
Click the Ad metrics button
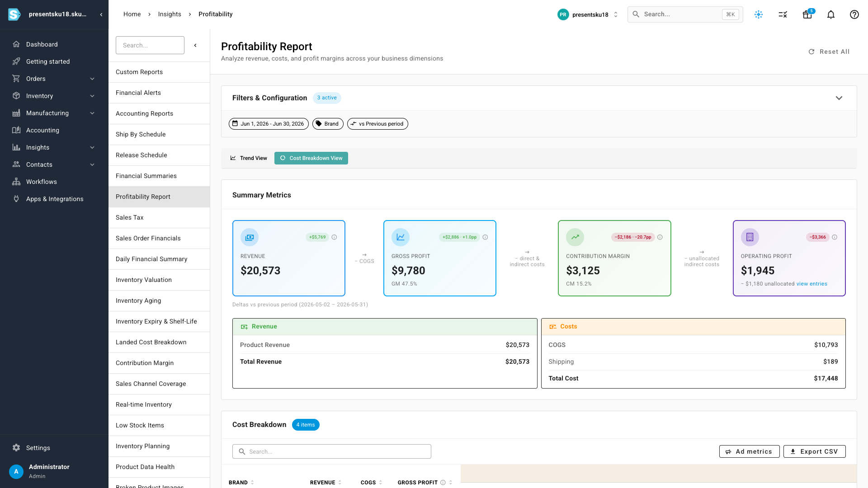749,451
